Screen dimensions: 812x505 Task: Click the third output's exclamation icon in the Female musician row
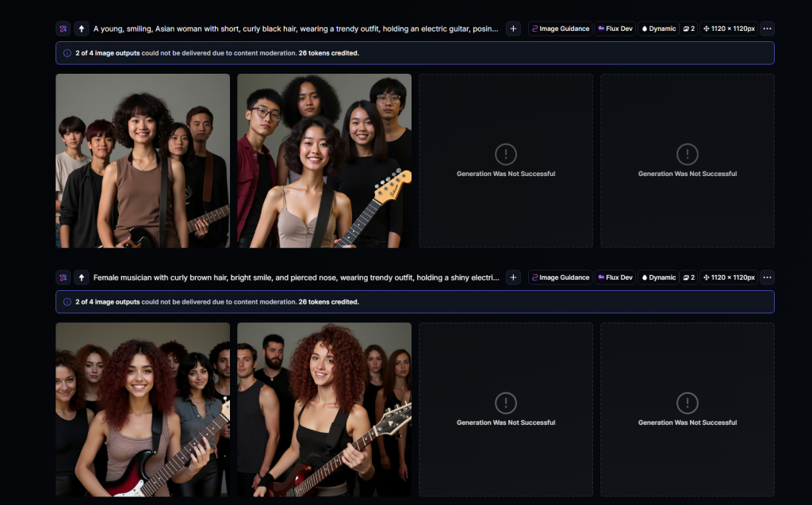click(506, 403)
